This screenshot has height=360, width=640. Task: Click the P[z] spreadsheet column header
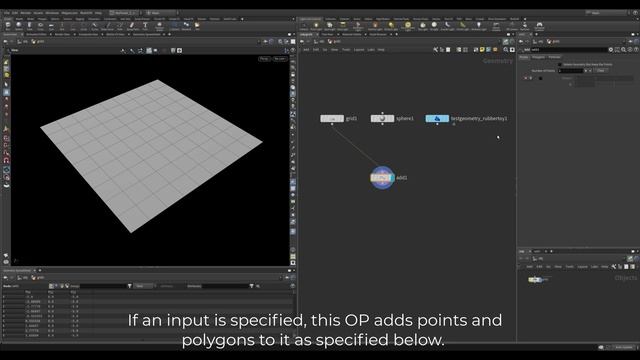(73, 292)
